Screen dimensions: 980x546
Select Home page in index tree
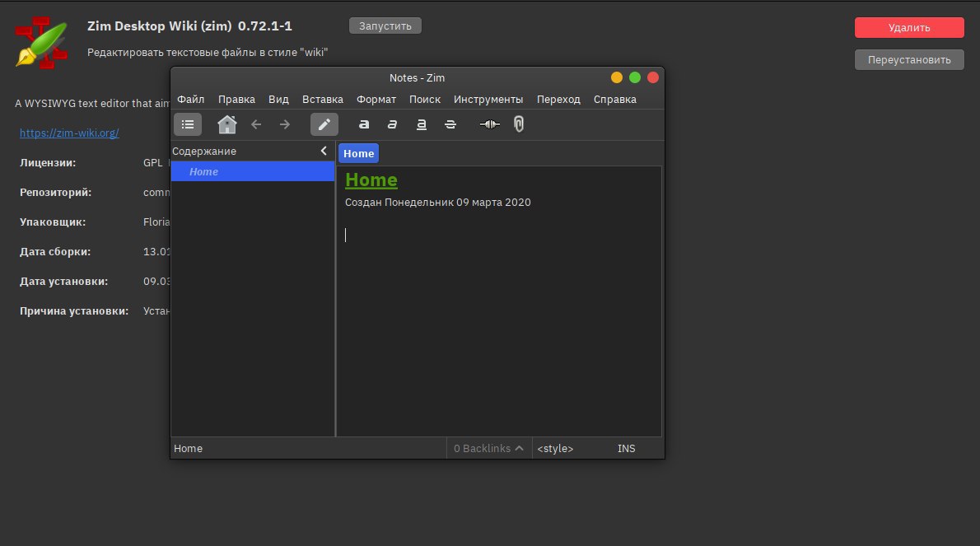click(x=253, y=172)
